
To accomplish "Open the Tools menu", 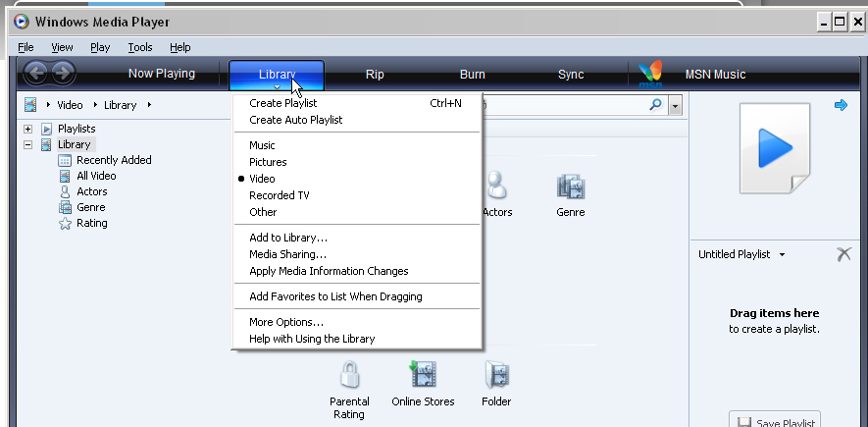I will pyautogui.click(x=139, y=47).
